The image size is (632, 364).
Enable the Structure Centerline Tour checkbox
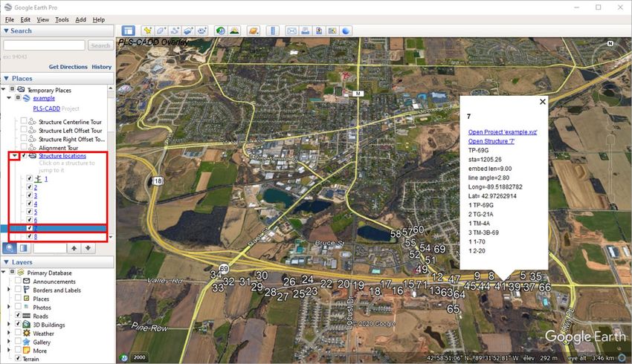point(24,121)
